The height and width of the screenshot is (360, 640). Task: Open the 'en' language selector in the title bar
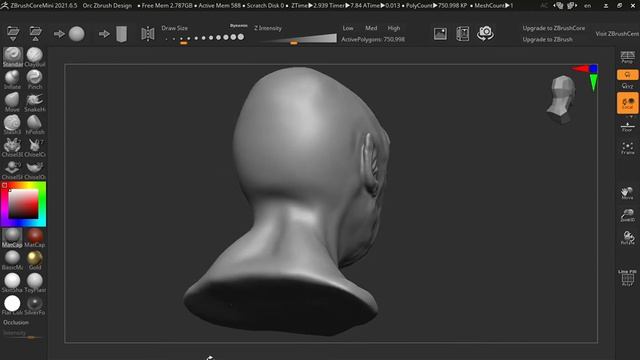coord(587,6)
